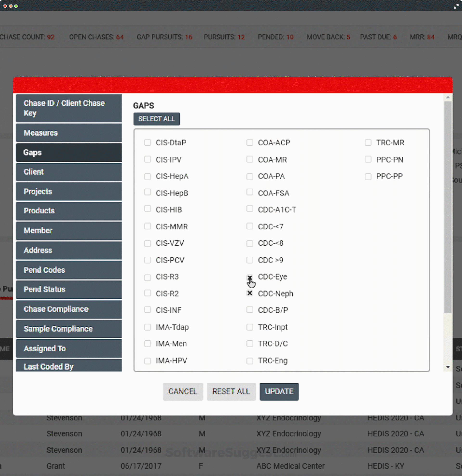
Task: Click the fullscreen expand icon
Action: (x=456, y=6)
